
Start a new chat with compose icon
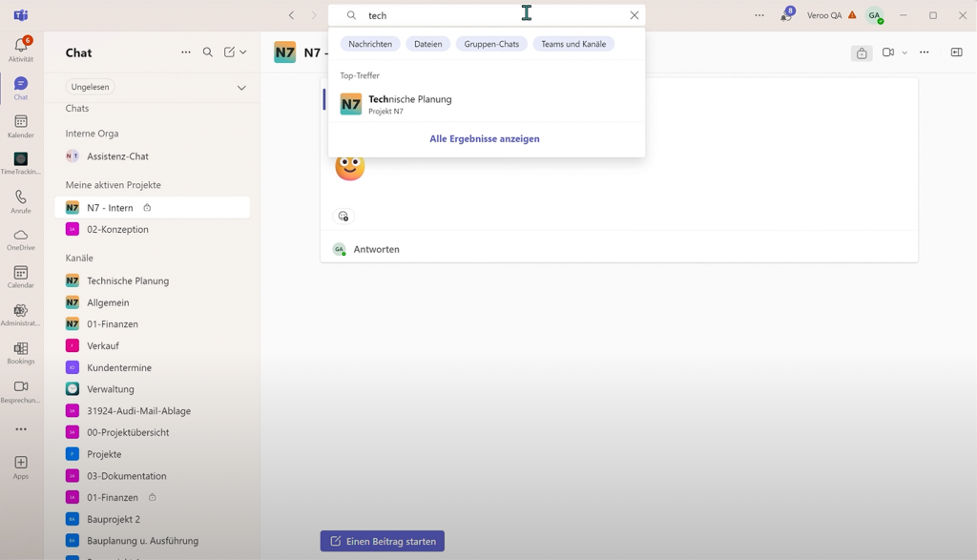pos(229,52)
